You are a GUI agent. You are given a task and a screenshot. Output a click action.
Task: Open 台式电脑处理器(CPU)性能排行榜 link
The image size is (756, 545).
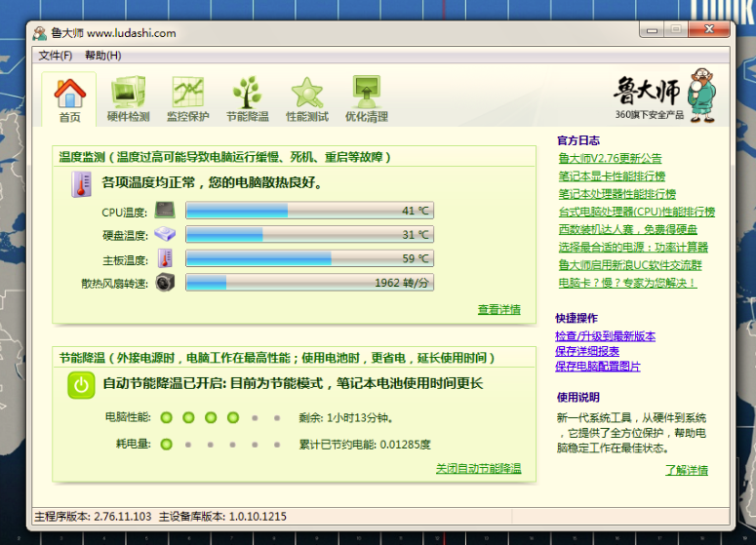tap(637, 212)
